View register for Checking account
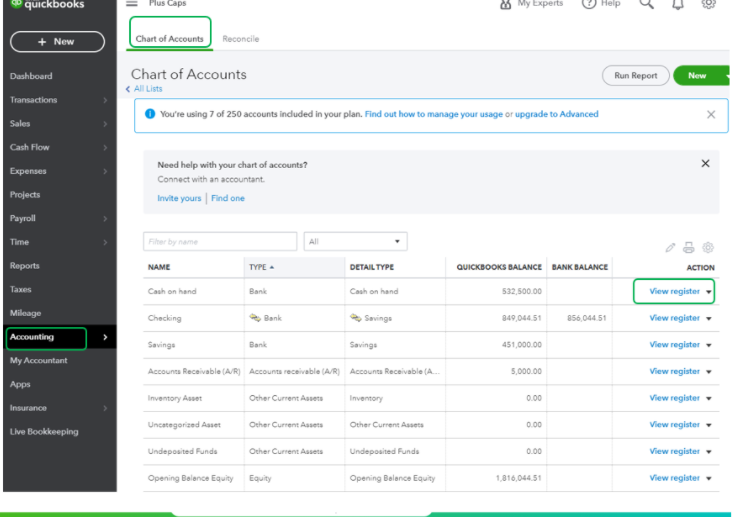This screenshot has height=517, width=732. pos(674,318)
